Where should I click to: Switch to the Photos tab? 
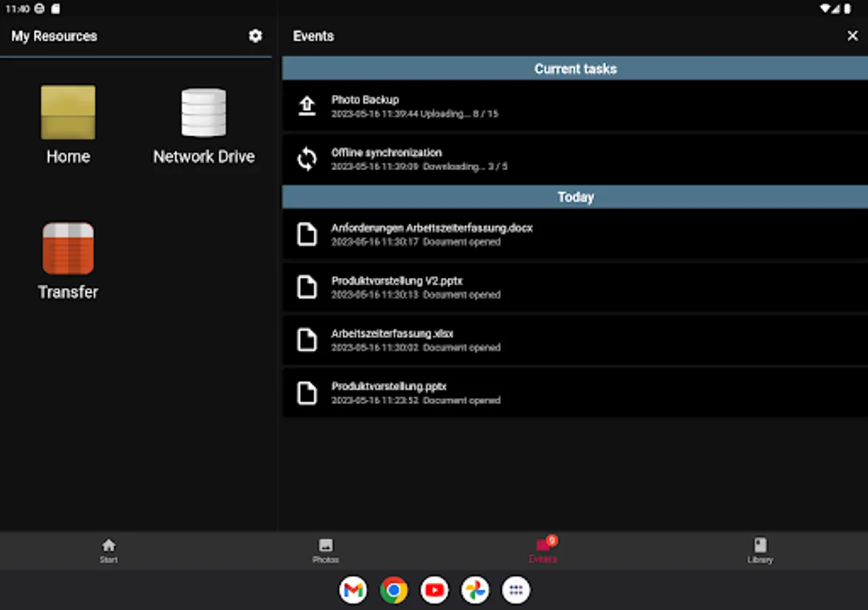pos(325,550)
